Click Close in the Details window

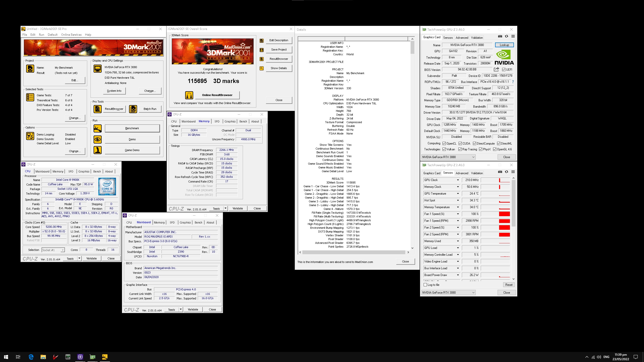(x=406, y=261)
